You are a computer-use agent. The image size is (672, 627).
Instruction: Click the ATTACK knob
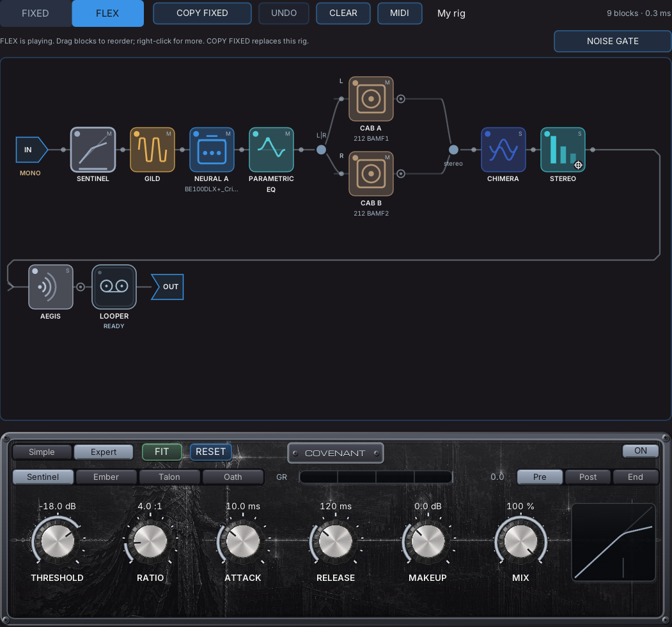242,541
